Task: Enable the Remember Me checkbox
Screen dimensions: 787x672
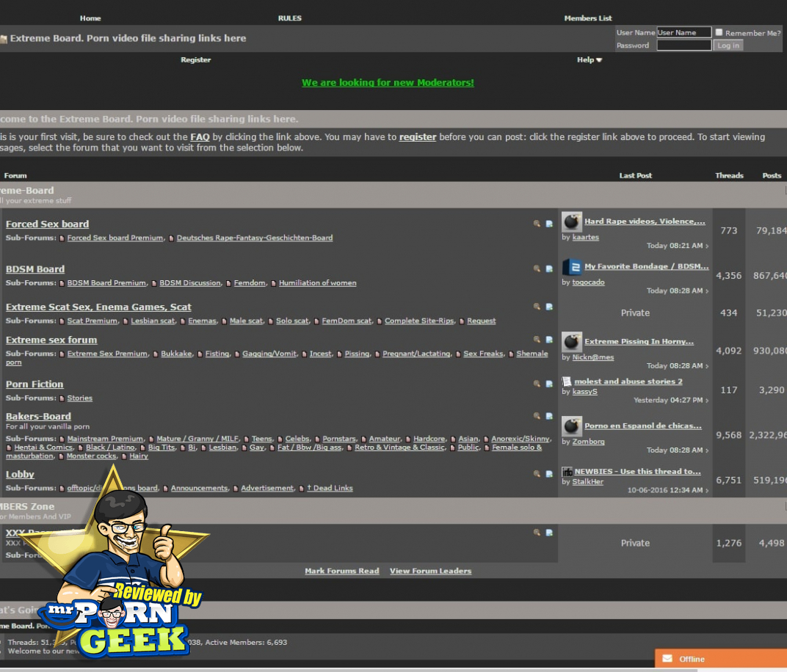Action: pos(719,32)
